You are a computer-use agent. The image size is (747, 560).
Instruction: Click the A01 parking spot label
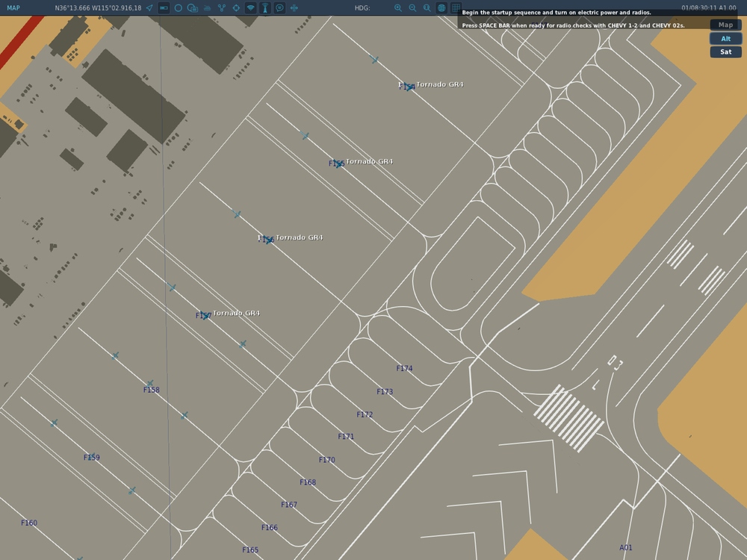tap(625, 547)
